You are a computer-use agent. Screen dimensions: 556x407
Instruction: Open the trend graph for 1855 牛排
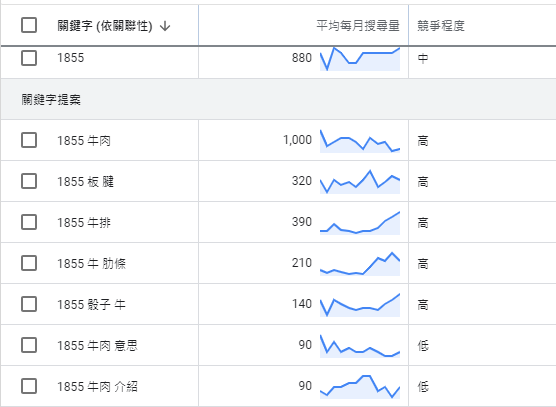pyautogui.click(x=360, y=223)
